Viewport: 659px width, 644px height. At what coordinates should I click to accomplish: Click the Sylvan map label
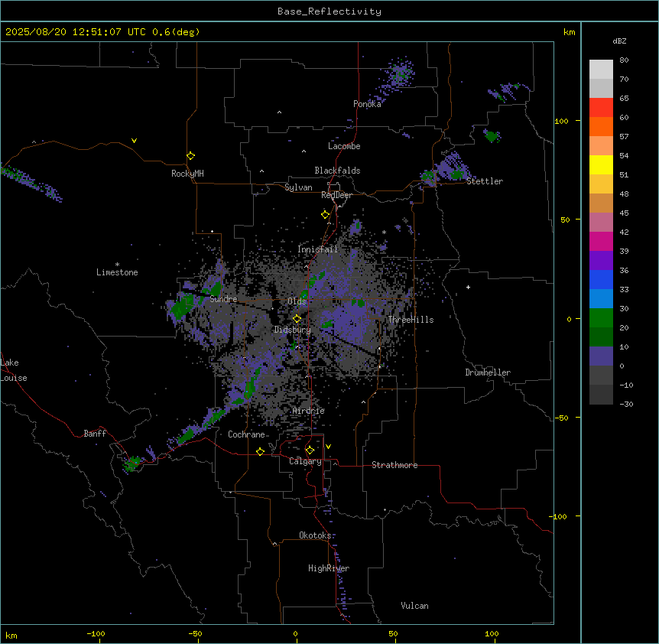[298, 187]
